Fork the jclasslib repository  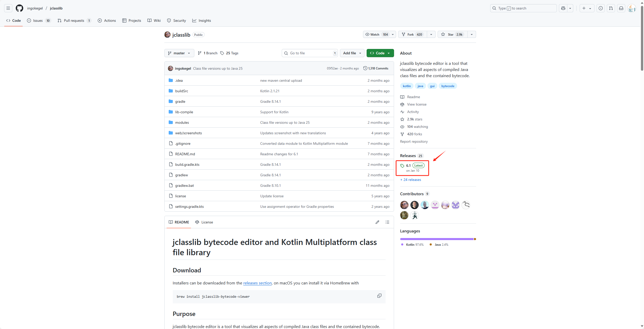coord(412,34)
